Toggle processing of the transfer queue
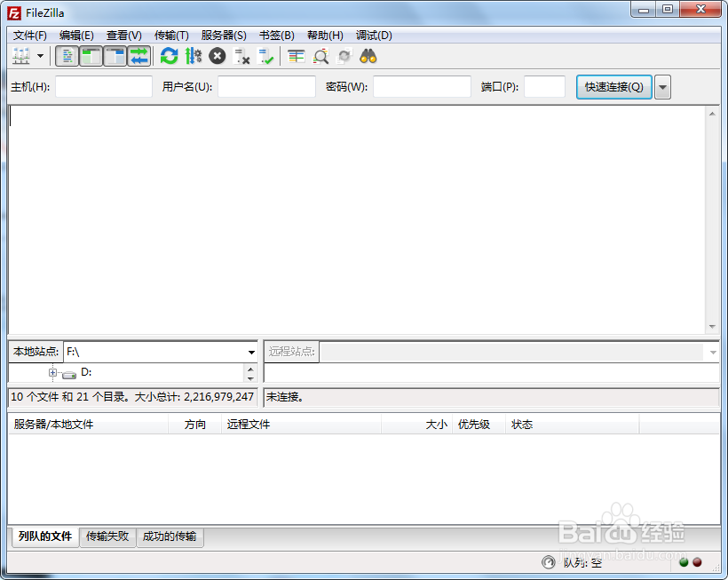 click(194, 56)
